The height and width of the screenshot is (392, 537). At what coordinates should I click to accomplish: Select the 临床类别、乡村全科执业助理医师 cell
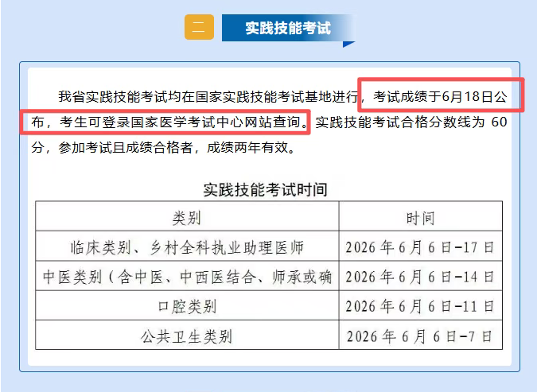pos(187,246)
